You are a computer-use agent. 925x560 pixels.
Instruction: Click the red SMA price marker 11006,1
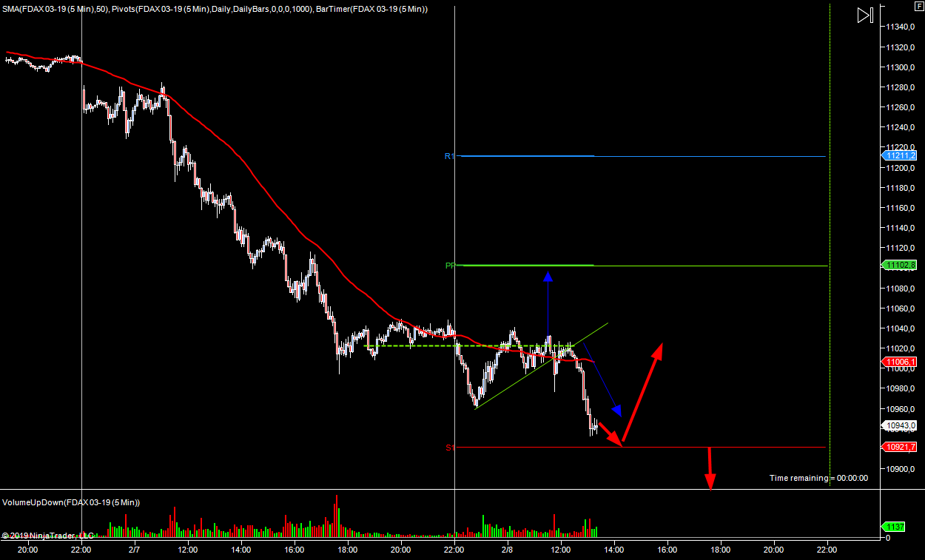[900, 362]
